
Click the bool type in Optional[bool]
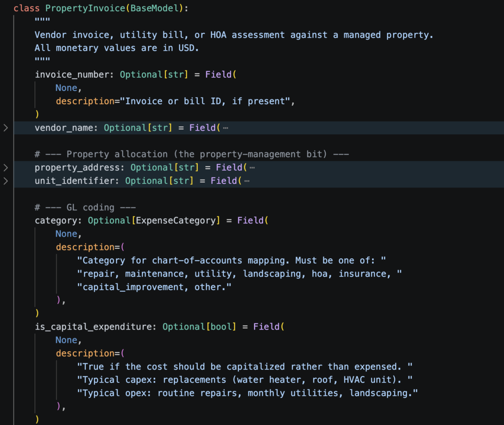pos(221,327)
